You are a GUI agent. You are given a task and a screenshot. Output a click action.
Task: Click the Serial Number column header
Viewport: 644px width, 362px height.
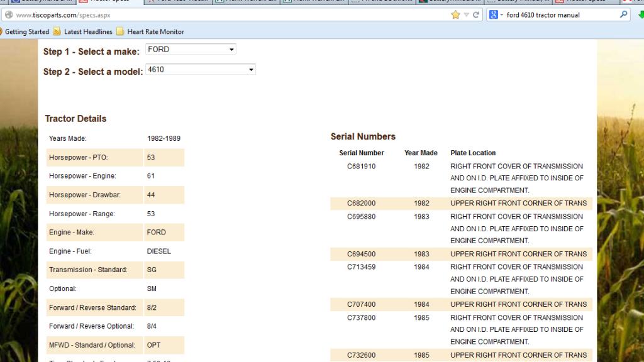coord(362,153)
